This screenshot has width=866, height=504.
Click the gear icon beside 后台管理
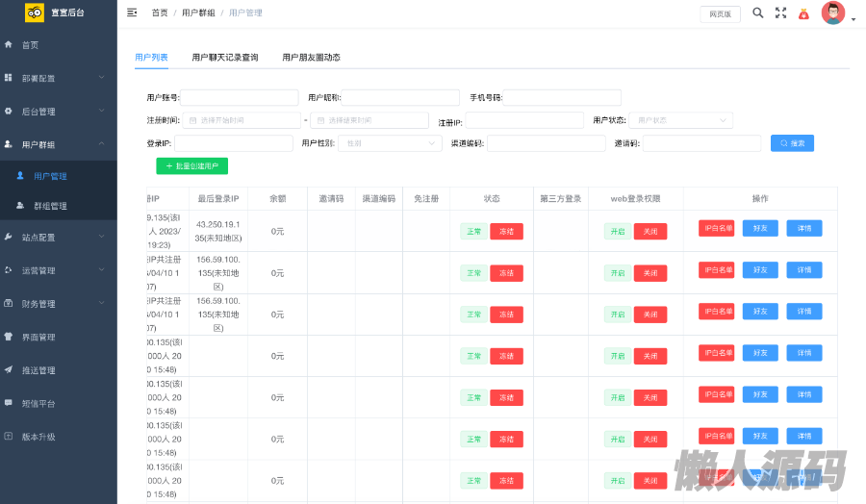tap(9, 111)
